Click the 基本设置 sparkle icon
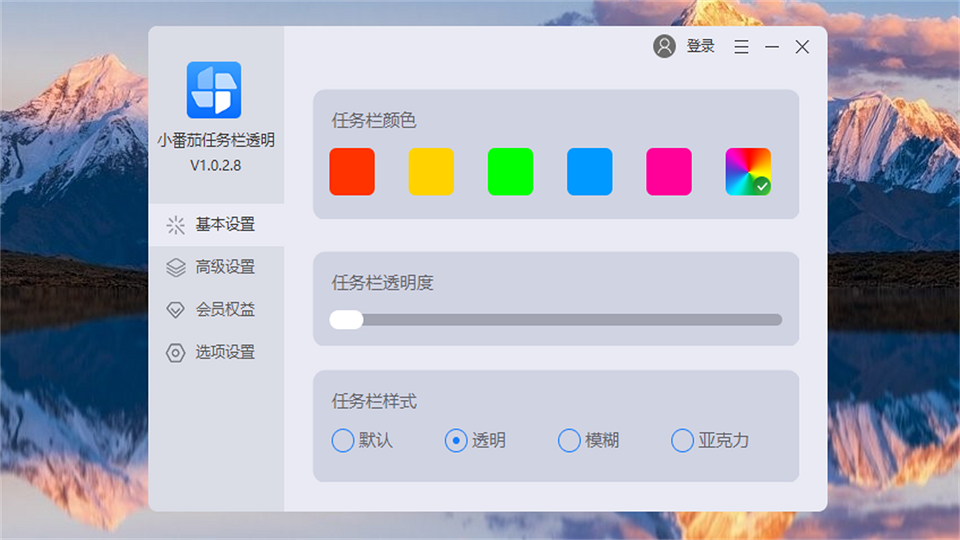Image resolution: width=960 pixels, height=540 pixels. tap(176, 225)
